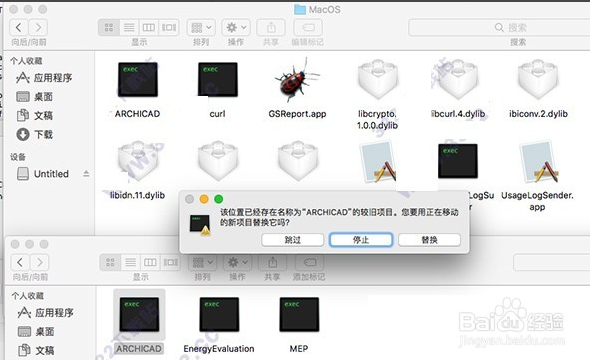Go forward in the MacOS Finder window
Screen dimensions: 590x360
click(x=38, y=27)
